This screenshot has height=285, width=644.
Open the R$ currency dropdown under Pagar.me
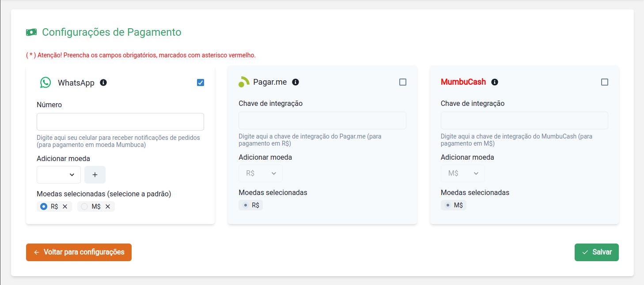(260, 173)
